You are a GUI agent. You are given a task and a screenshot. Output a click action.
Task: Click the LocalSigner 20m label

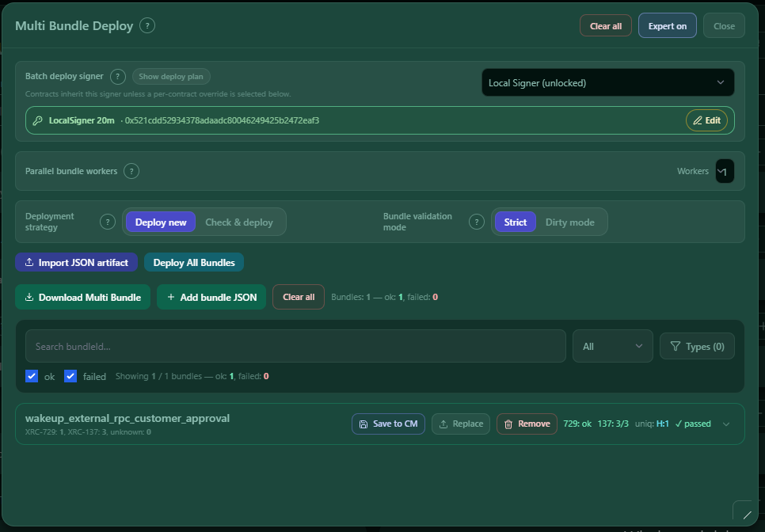pyautogui.click(x=82, y=120)
